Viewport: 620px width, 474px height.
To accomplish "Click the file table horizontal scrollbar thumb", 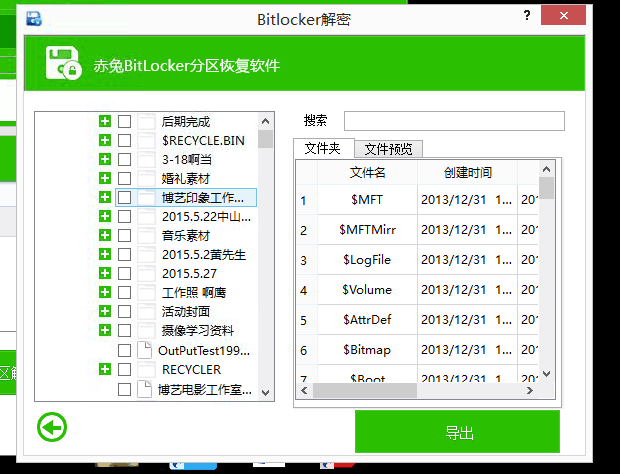I will tap(365, 391).
